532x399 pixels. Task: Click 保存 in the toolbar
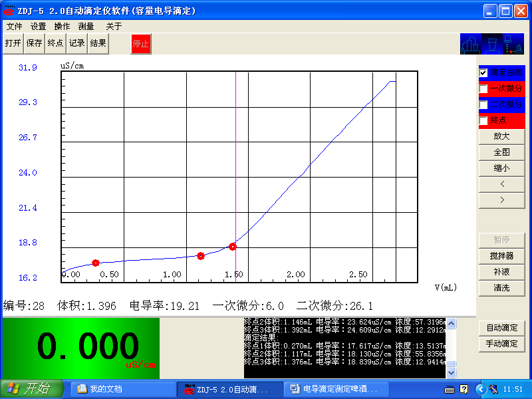[x=34, y=43]
